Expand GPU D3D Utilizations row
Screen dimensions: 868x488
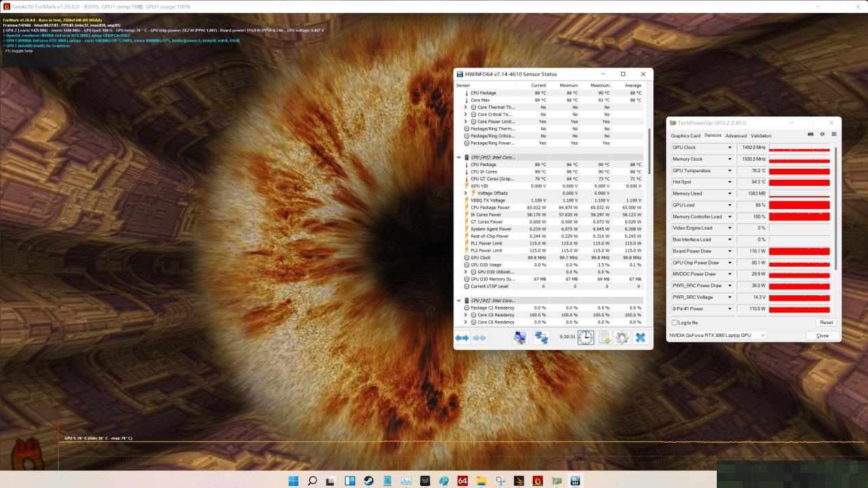coord(466,272)
